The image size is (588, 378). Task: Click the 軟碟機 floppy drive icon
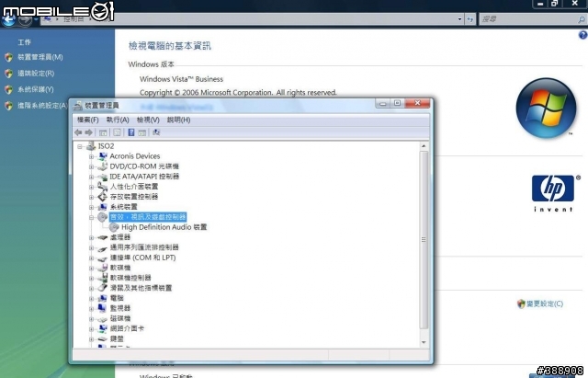[103, 268]
